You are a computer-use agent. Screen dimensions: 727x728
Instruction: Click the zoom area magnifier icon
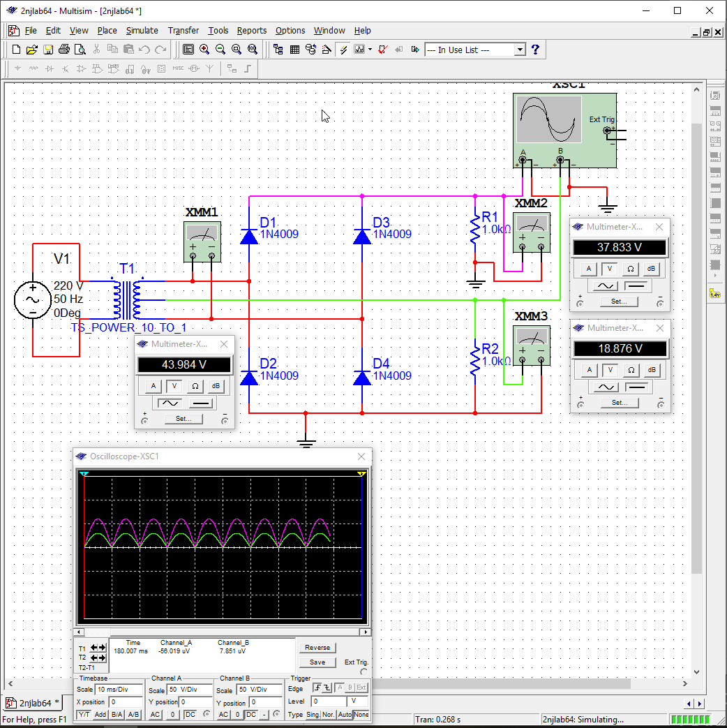tap(237, 50)
